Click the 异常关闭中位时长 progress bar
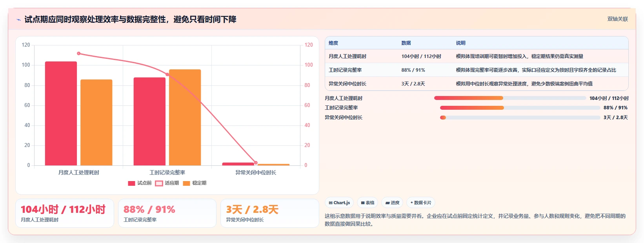The image size is (644, 243). click(x=520, y=118)
